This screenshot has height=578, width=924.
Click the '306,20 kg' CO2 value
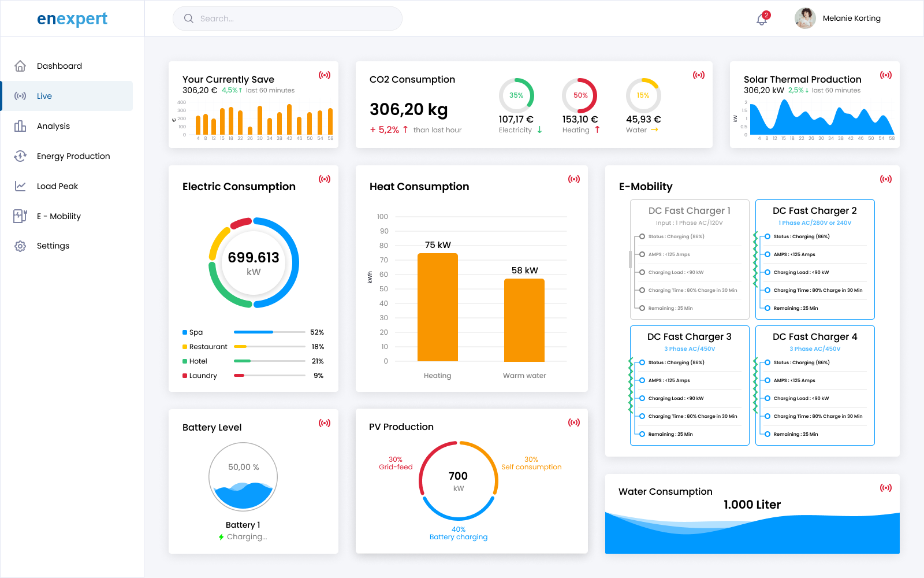click(409, 109)
